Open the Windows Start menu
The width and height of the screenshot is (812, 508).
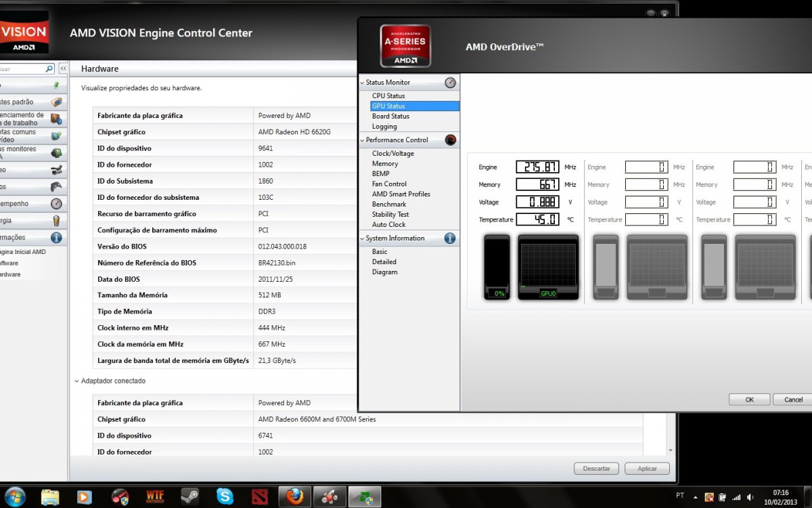point(14,496)
